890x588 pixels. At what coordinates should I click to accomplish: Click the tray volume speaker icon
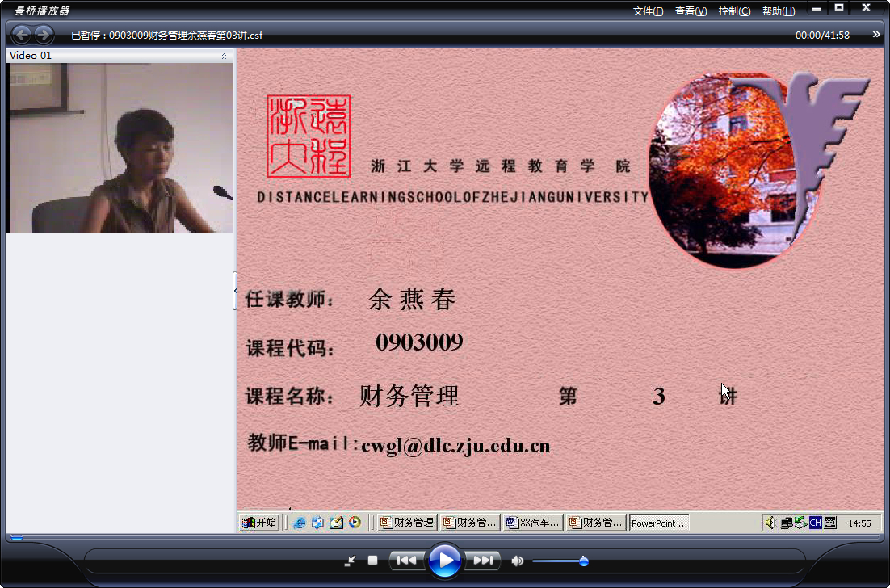[770, 522]
